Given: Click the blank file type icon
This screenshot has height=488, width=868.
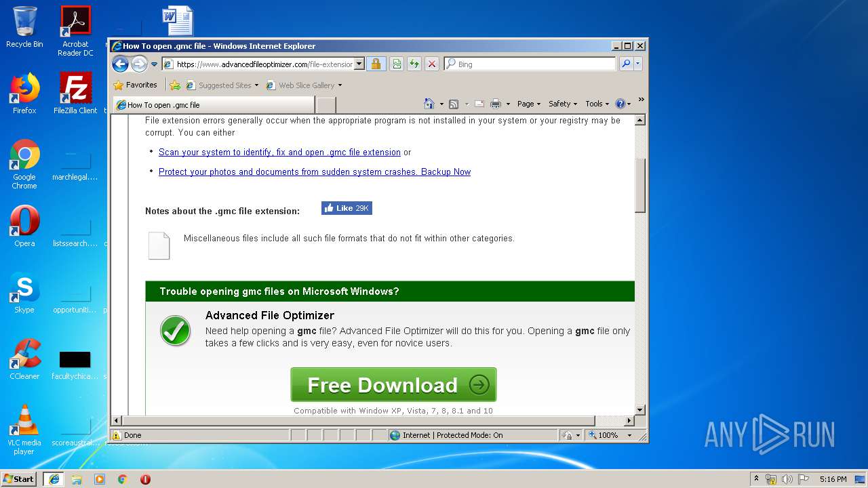Looking at the screenshot, I should (x=159, y=245).
